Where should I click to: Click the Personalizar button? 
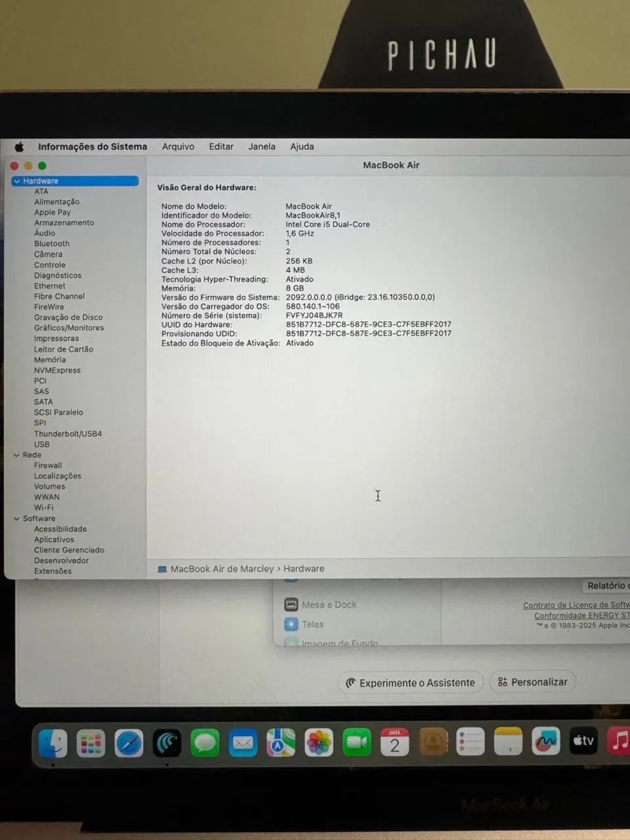click(x=533, y=682)
